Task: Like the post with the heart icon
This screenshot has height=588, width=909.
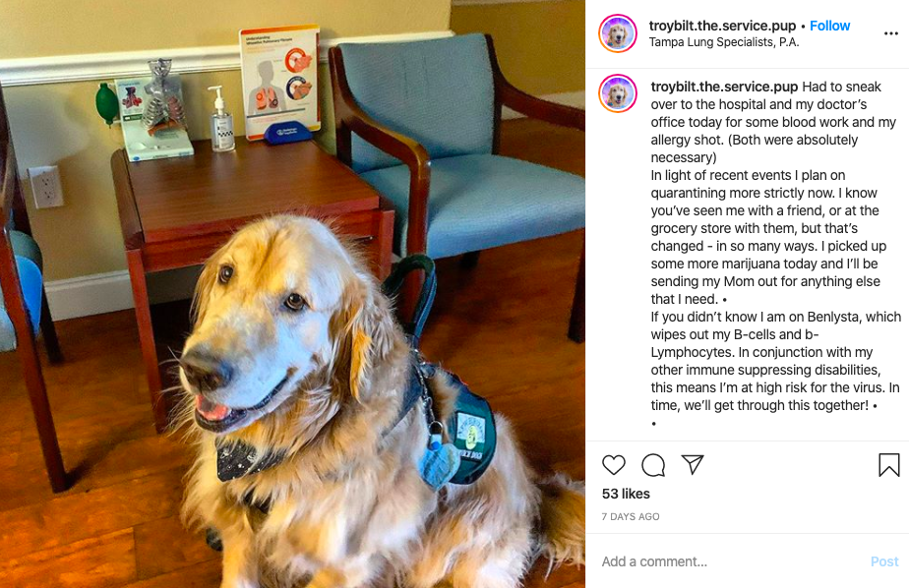Action: coord(613,465)
